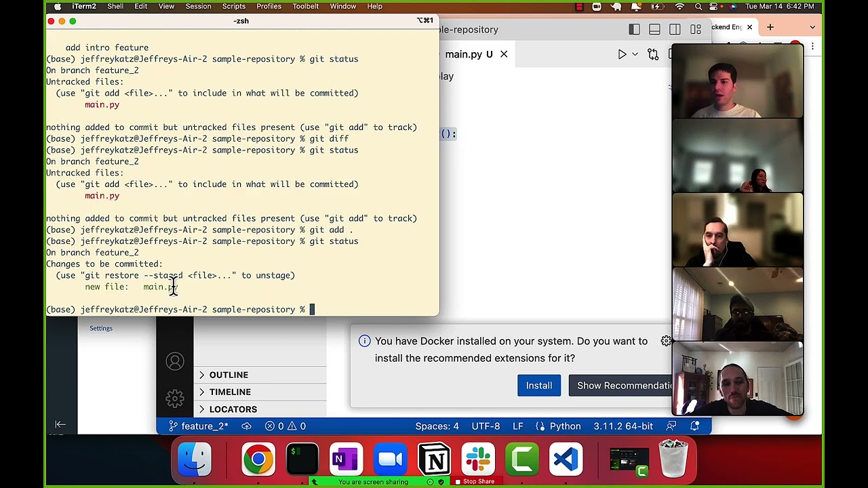Image resolution: width=868 pixels, height=488 pixels.
Task: Toggle VS Code bottom panel layout icon
Action: tap(654, 30)
